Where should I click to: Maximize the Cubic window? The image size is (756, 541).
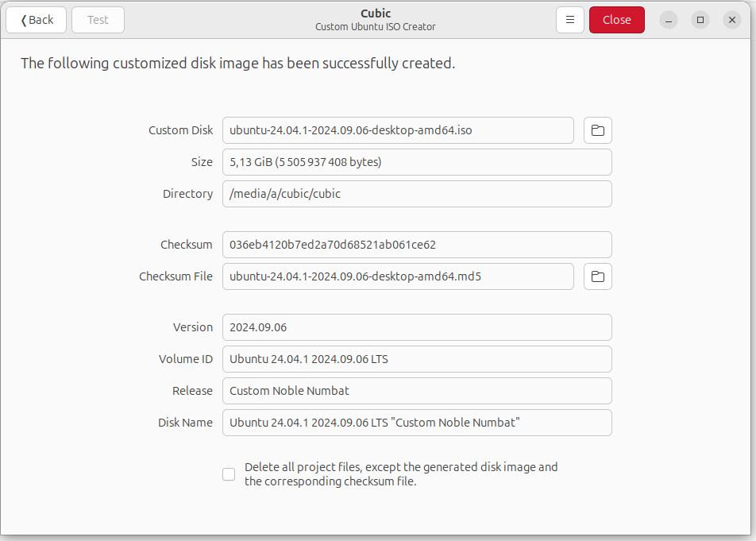700,20
